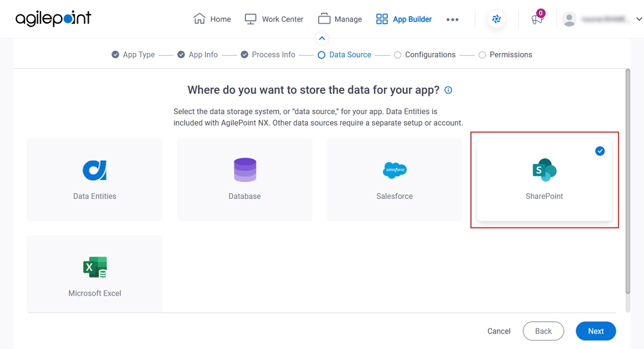
Task: Collapse header with the up chevron
Action: click(322, 38)
